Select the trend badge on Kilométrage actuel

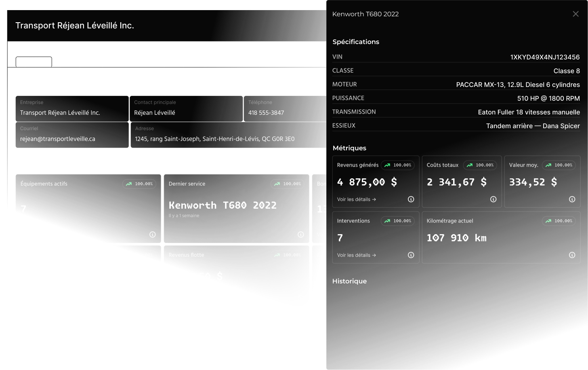pyautogui.click(x=559, y=221)
